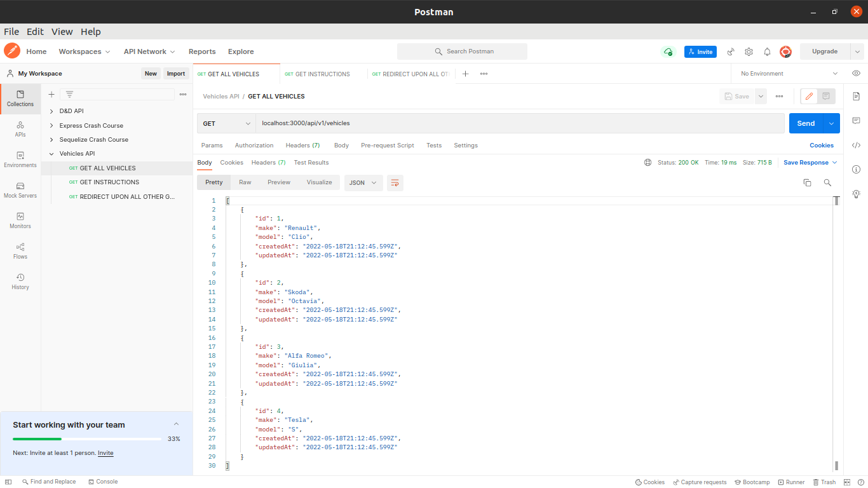Open the GET method dropdown
Screen dimensions: 868x488
coord(226,123)
